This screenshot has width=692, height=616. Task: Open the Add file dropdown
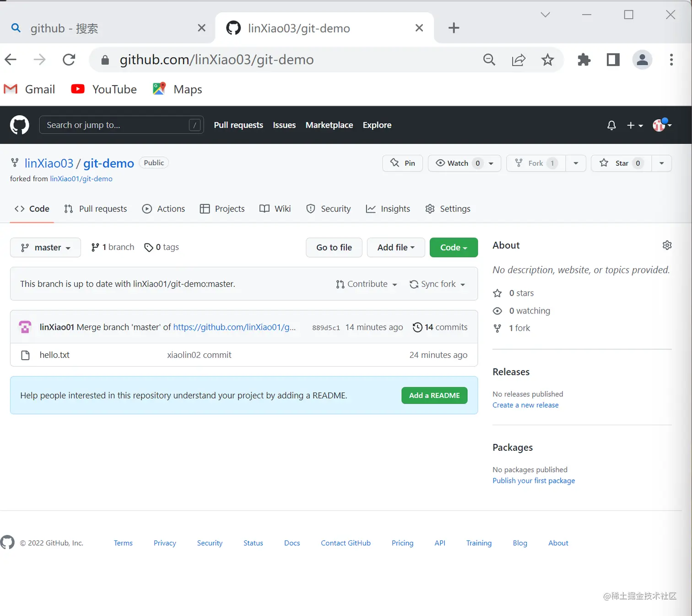[x=396, y=248]
